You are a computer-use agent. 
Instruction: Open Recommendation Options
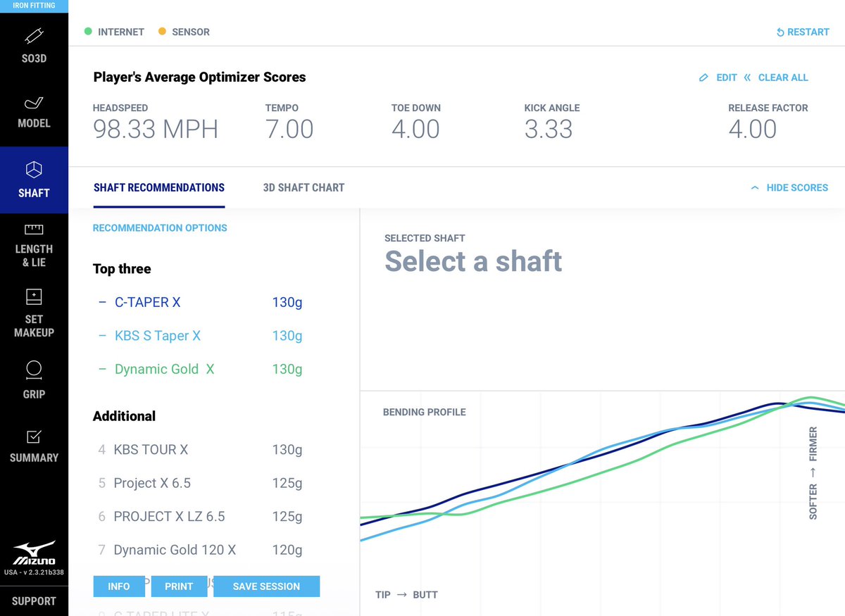pos(160,228)
